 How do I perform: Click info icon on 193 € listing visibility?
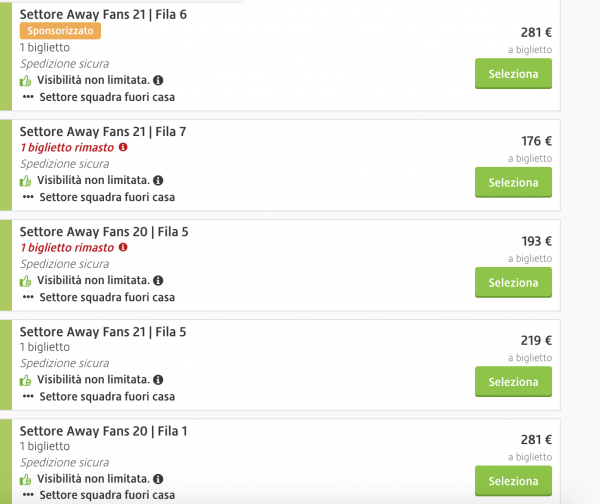click(158, 280)
